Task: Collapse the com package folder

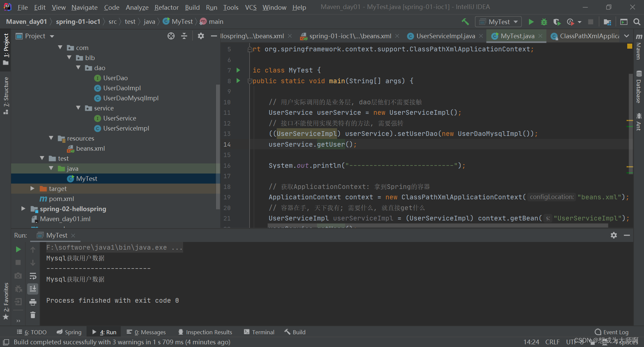Action: tap(60, 48)
